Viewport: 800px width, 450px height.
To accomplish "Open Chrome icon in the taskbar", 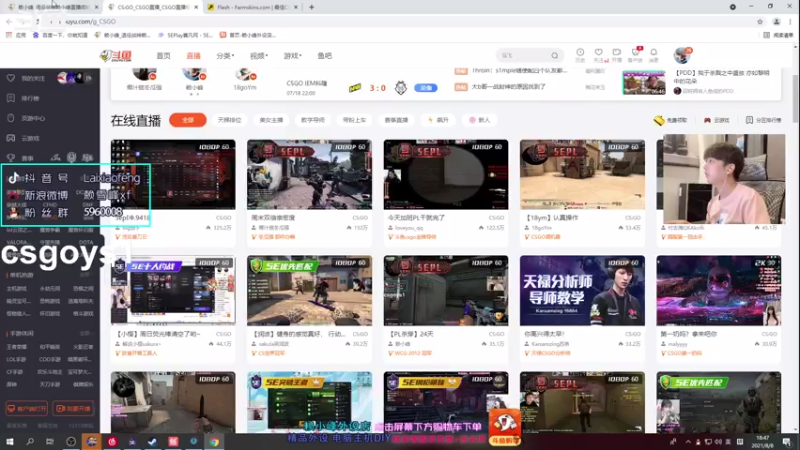I will tap(214, 441).
